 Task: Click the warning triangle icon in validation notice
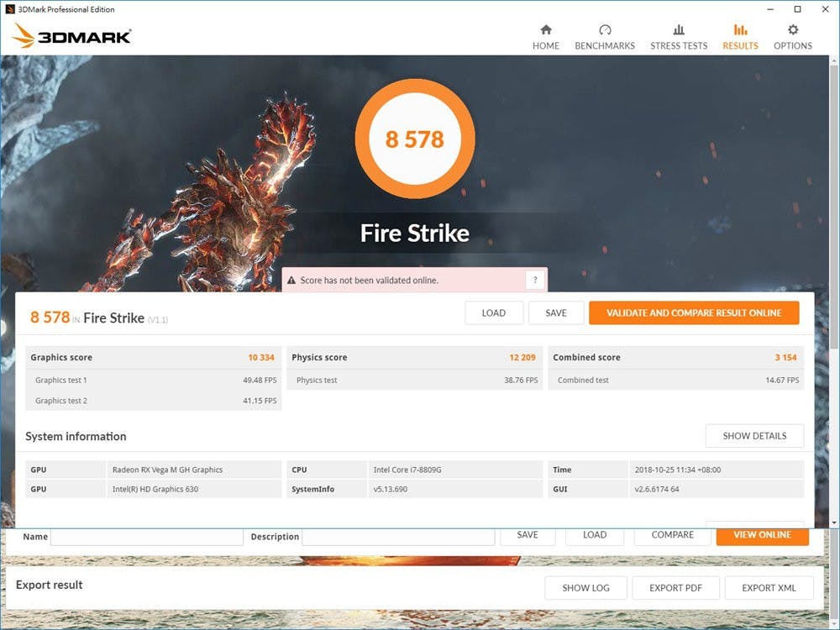[x=291, y=281]
